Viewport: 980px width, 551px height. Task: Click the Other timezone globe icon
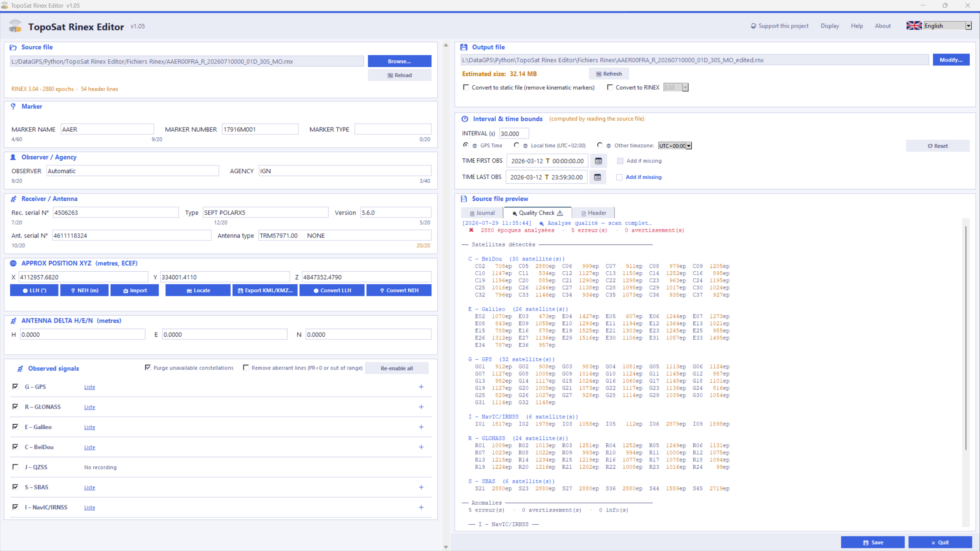pyautogui.click(x=609, y=146)
